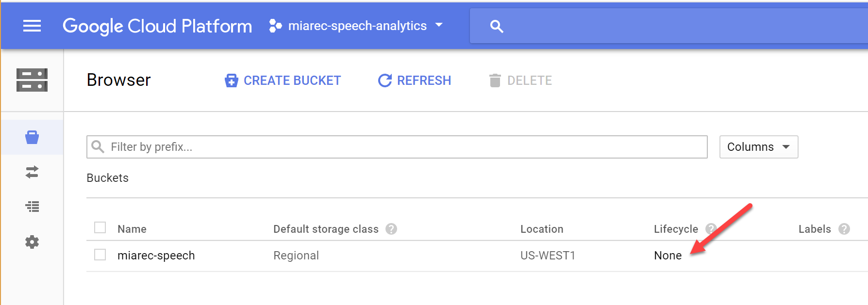
Task: Open the Transfer arrows icon in sidebar
Action: [x=32, y=172]
